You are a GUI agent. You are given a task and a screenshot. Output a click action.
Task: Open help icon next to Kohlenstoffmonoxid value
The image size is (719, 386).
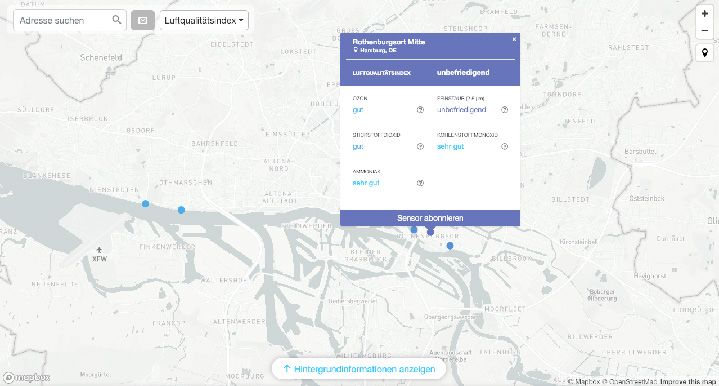pos(504,146)
